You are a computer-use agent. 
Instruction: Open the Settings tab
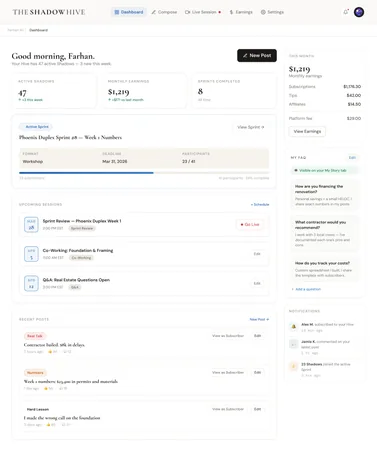[272, 12]
